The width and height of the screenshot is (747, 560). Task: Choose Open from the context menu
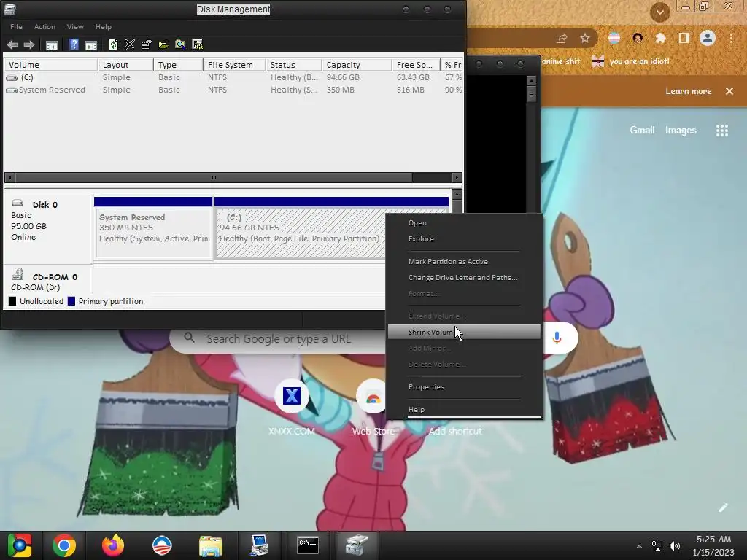click(x=464, y=223)
